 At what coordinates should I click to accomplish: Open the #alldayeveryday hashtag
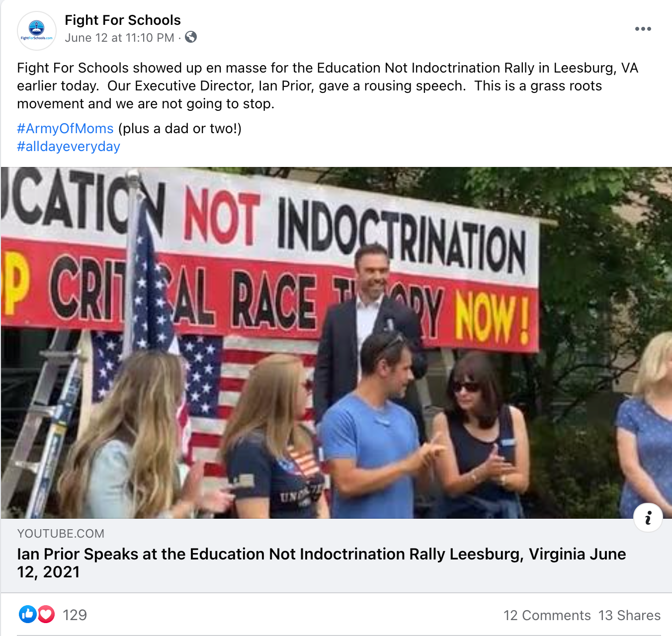(69, 147)
